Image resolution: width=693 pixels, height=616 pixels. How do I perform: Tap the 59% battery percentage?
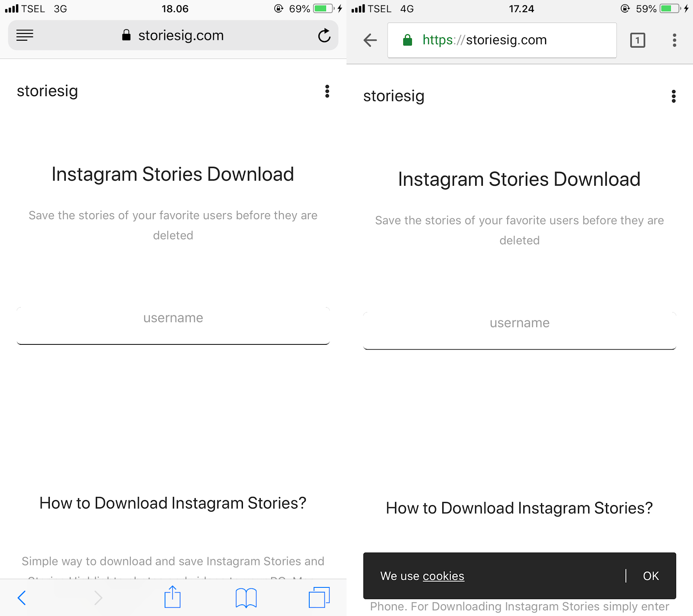point(646,9)
